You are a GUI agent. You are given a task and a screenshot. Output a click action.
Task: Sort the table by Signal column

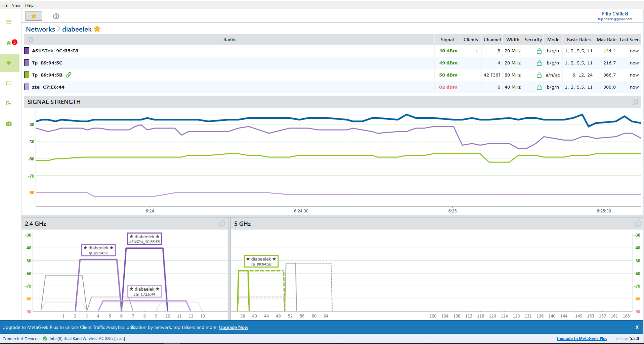447,40
